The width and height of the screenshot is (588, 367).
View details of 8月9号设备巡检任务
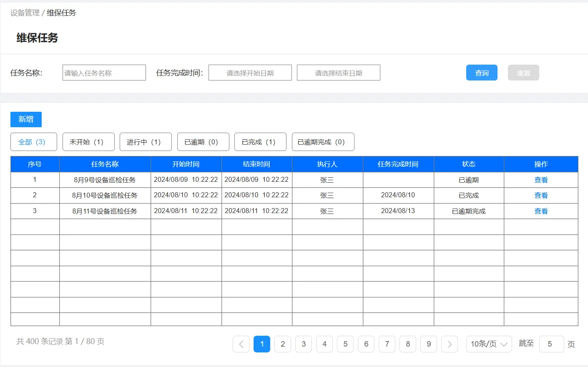click(x=541, y=180)
